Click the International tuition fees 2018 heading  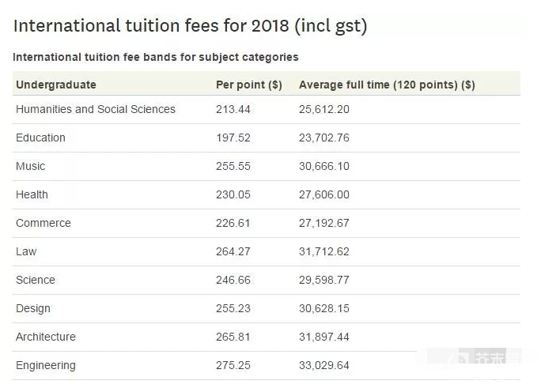pyautogui.click(x=190, y=26)
